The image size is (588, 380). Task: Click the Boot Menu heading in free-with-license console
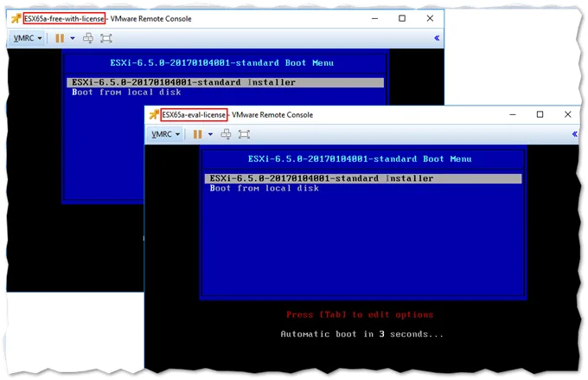221,62
